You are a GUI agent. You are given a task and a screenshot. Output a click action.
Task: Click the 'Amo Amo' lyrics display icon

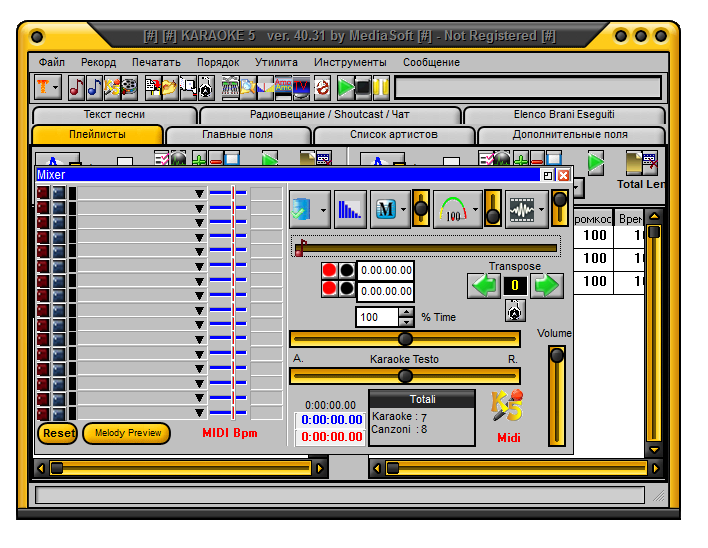point(283,87)
